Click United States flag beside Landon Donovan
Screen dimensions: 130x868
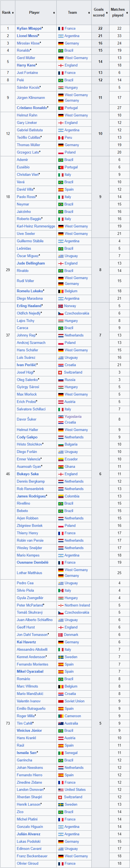tap(61, 790)
